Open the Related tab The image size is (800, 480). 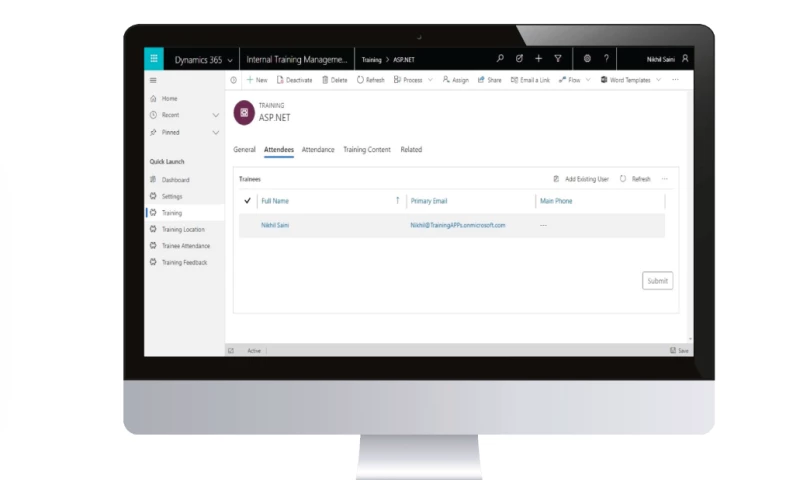(x=411, y=149)
